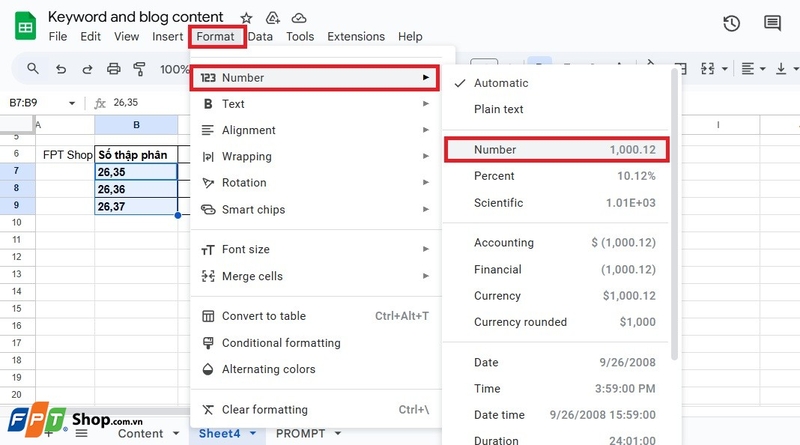Switch to the Content sheet tab
The height and width of the screenshot is (445, 800).
click(x=140, y=433)
